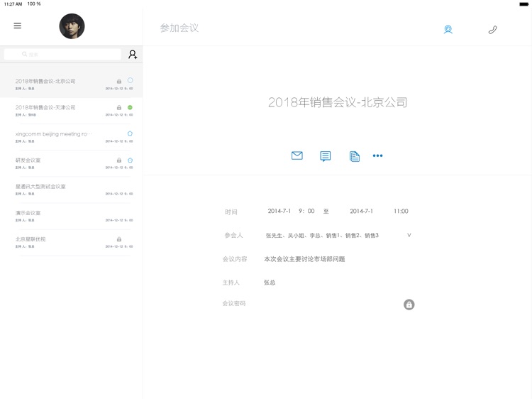Click the meeting password lock button

pyautogui.click(x=409, y=305)
